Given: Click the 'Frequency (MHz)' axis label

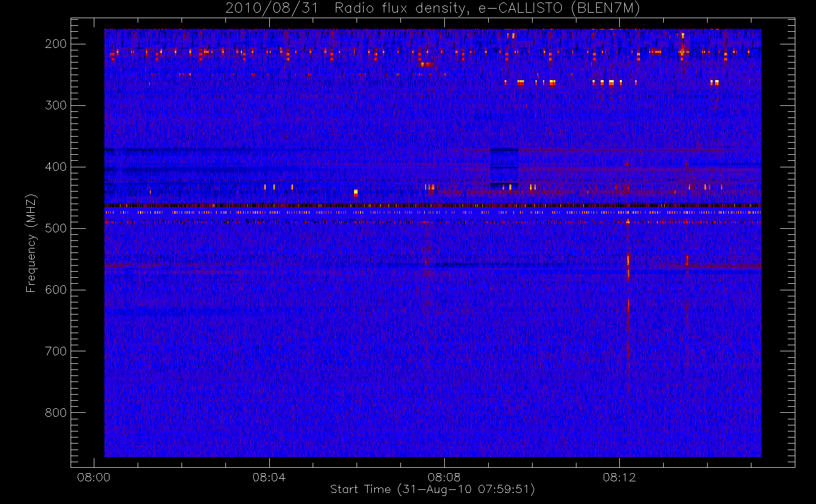Looking at the screenshot, I should point(31,243).
